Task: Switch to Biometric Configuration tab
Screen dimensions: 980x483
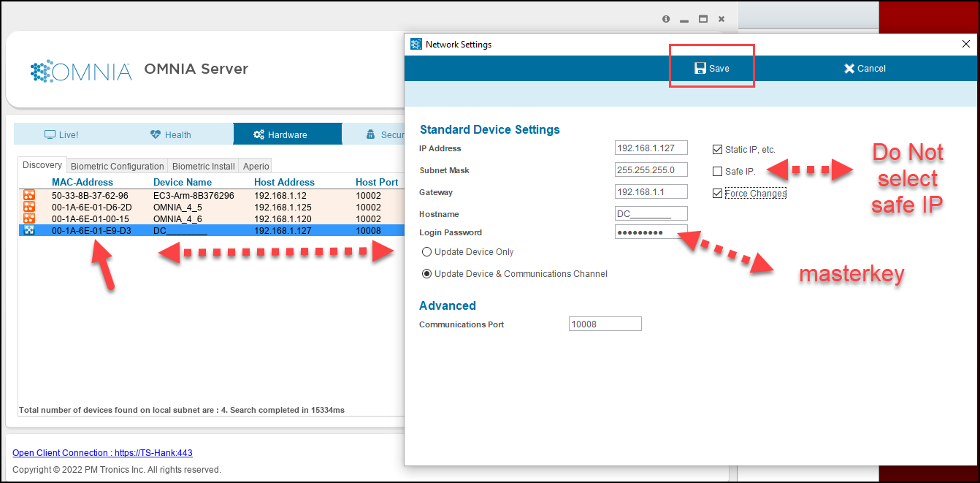Action: pos(118,166)
